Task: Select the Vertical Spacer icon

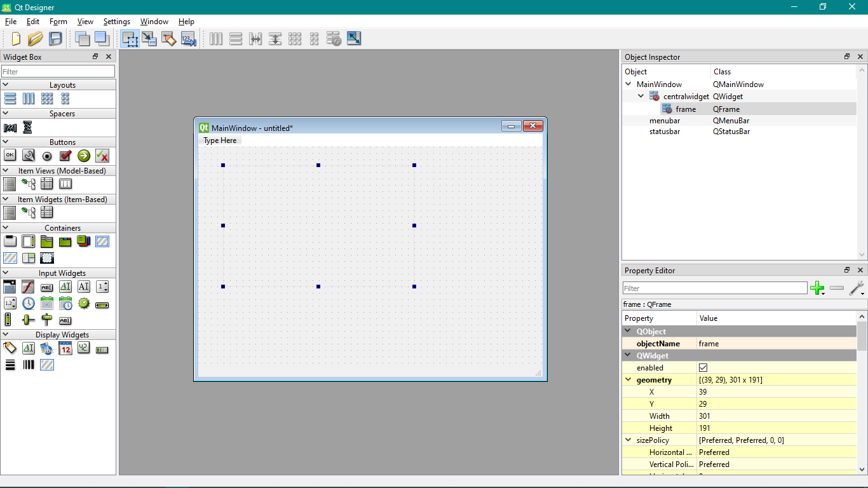Action: coord(28,127)
